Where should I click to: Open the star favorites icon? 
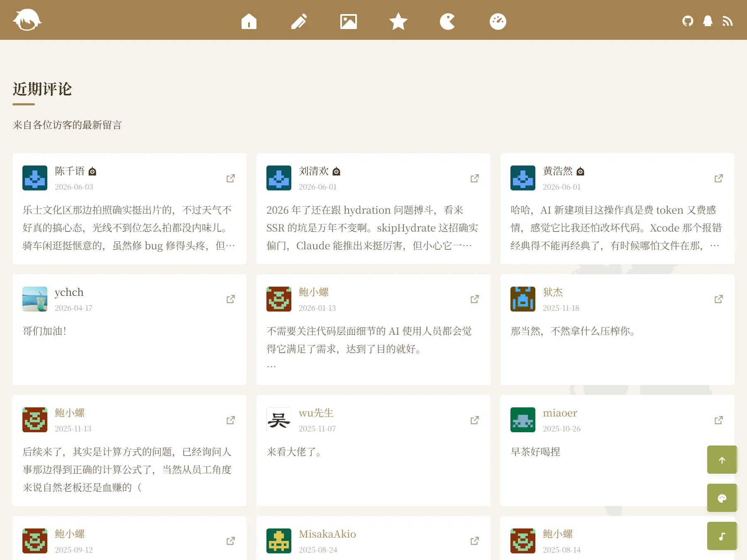tap(398, 21)
